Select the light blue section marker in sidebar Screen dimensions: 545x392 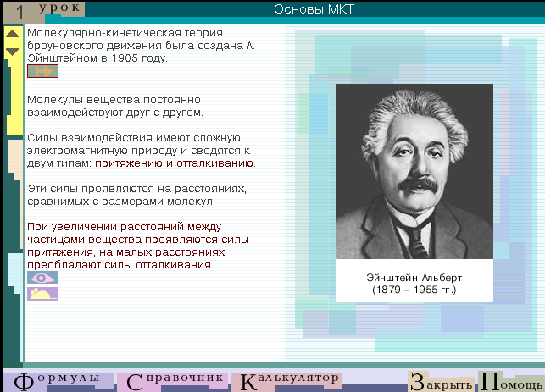[x=16, y=273]
